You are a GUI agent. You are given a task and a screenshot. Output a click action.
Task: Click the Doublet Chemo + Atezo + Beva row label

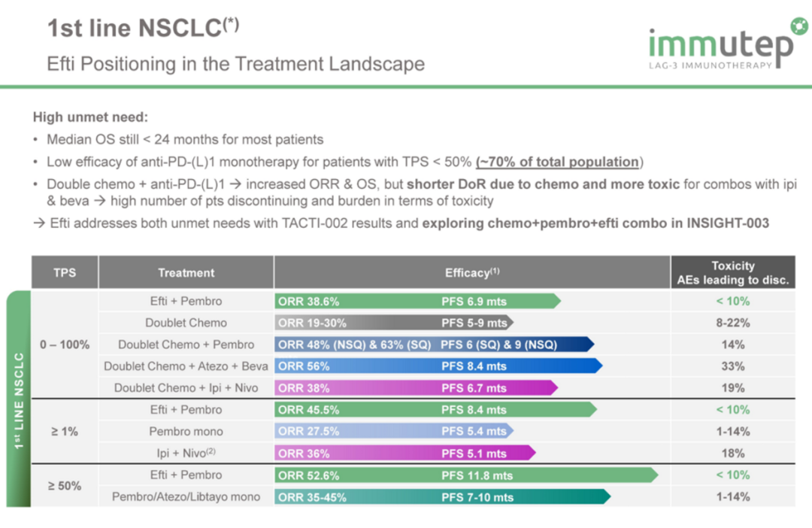186,366
